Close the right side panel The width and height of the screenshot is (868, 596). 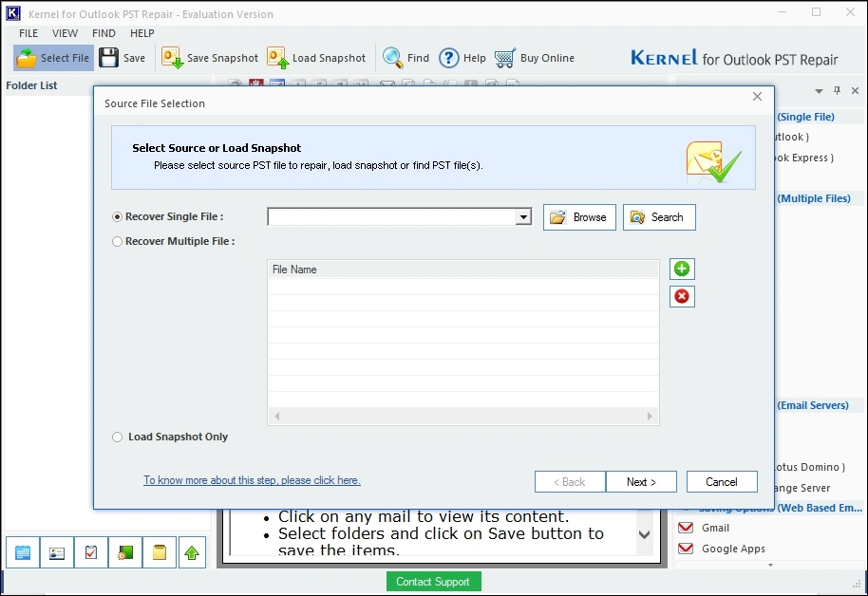coord(856,90)
